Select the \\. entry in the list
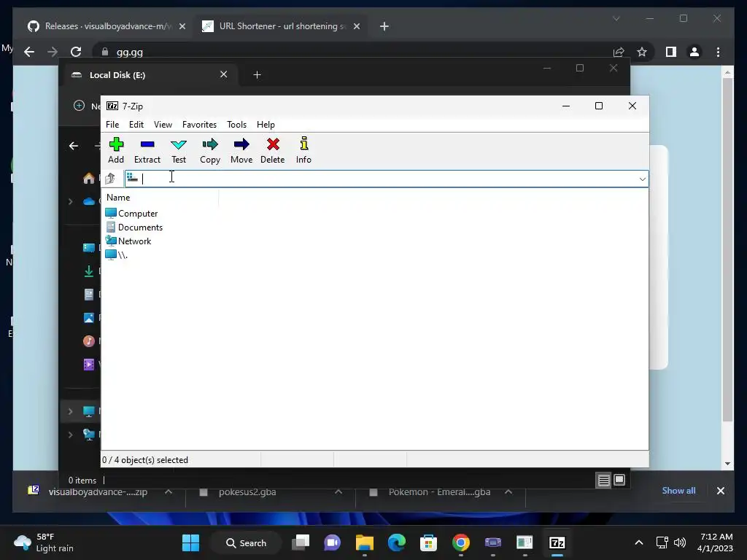Screen dimensions: 747x560 116,254
